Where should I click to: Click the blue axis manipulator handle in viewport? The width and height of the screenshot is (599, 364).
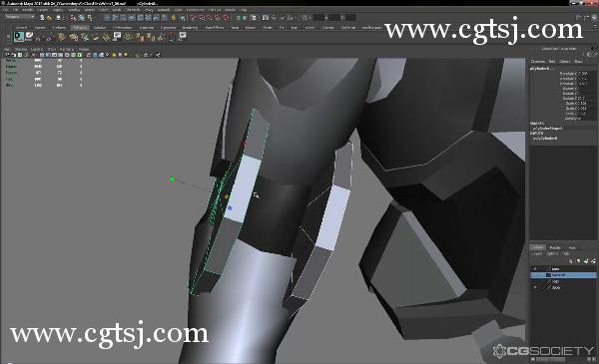(x=230, y=208)
